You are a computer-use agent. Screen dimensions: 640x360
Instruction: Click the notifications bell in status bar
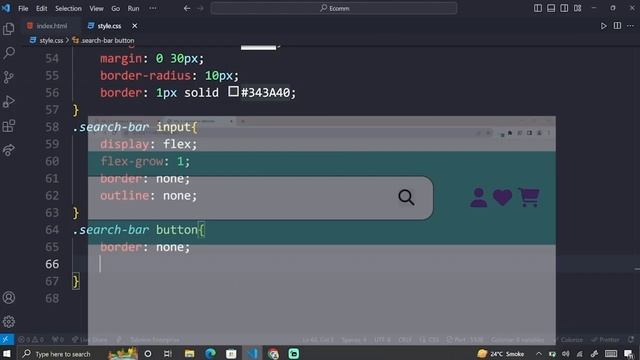[631, 340]
